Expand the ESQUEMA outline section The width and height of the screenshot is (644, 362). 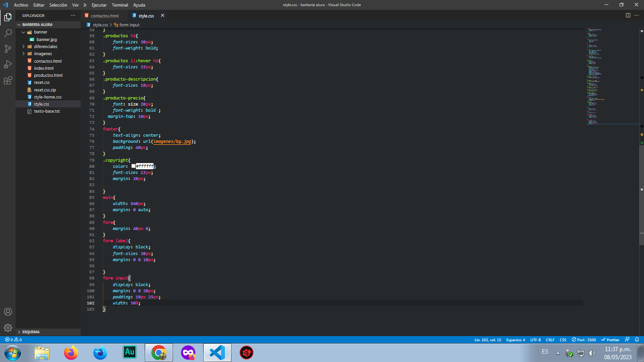click(x=48, y=332)
